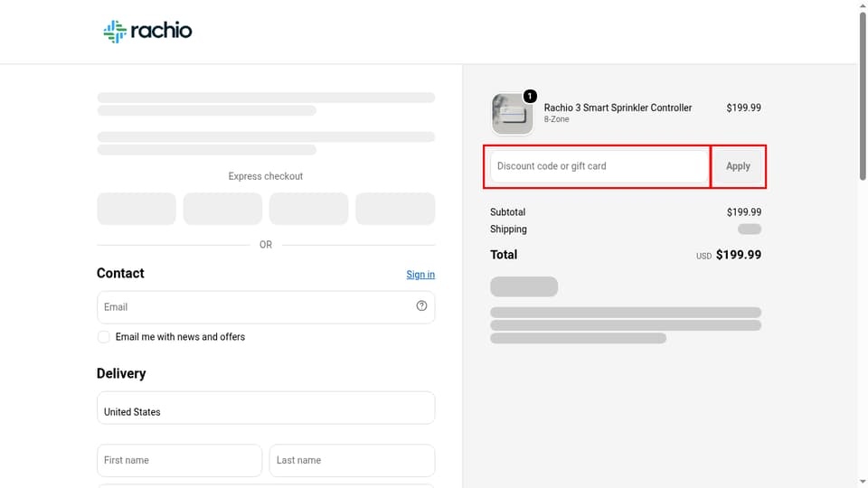The width and height of the screenshot is (868, 488).
Task: Click the 8-Zone variant text
Action: click(556, 119)
